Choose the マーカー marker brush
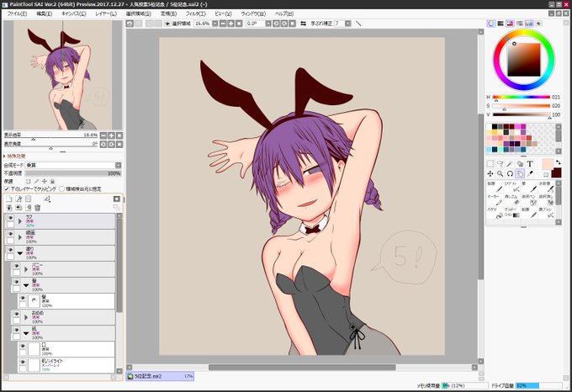This screenshot has width=572, height=392. [x=495, y=199]
